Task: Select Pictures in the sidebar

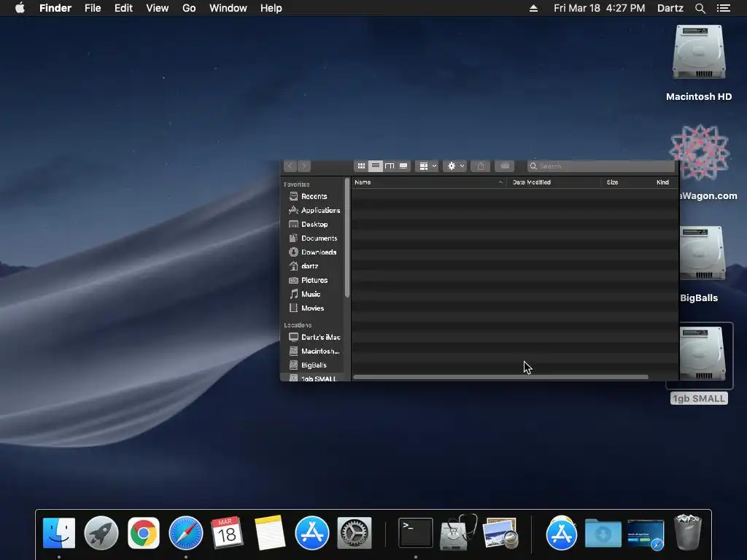Action: point(312,280)
